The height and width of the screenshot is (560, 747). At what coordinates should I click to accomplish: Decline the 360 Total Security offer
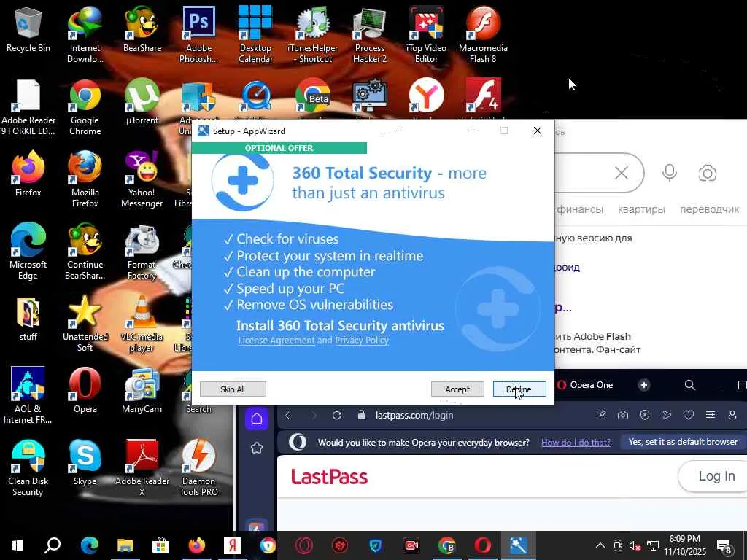tap(519, 389)
